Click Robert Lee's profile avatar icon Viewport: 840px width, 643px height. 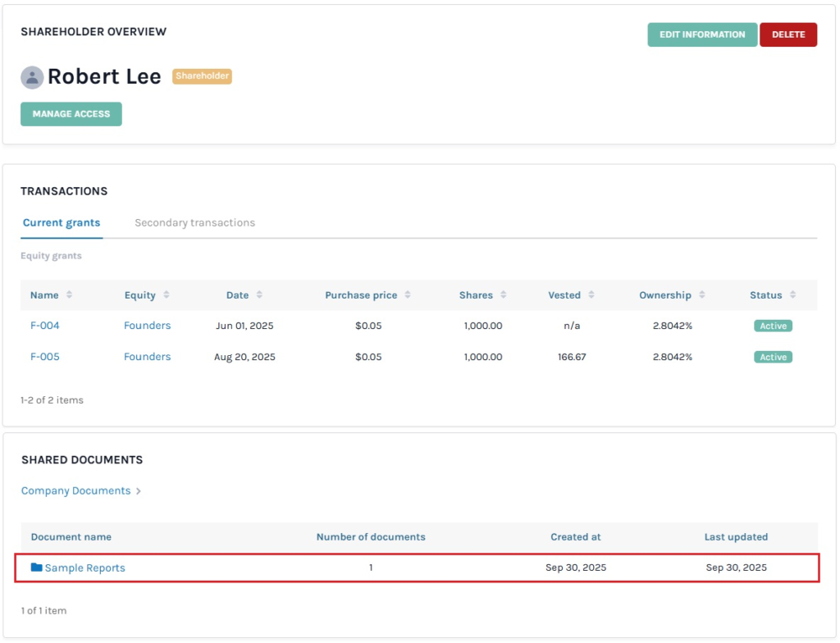pyautogui.click(x=32, y=77)
